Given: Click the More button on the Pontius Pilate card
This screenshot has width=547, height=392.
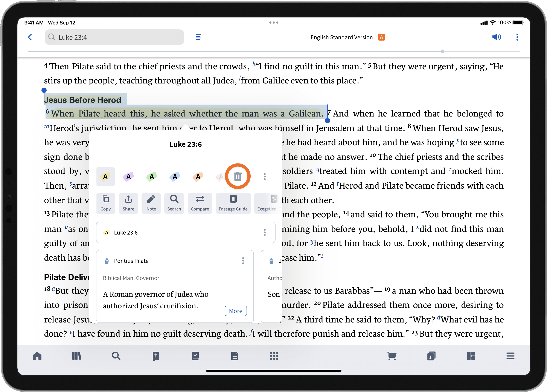Looking at the screenshot, I should (235, 311).
